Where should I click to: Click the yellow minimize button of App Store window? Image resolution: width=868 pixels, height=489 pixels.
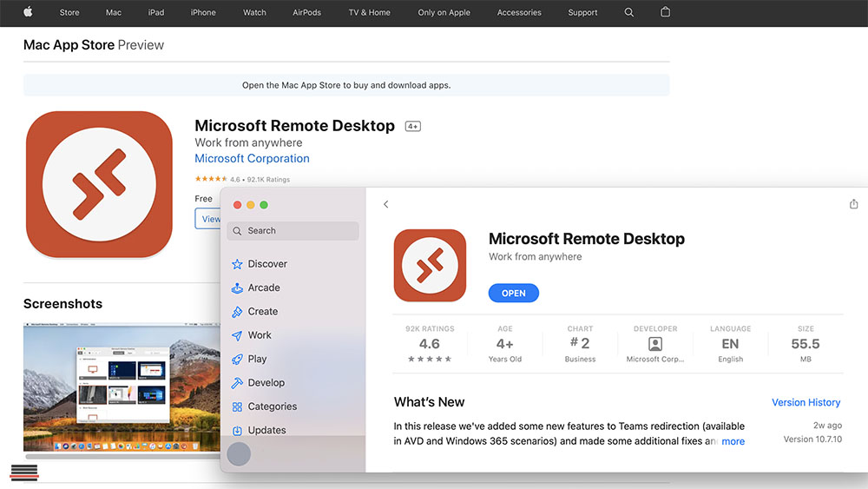click(251, 205)
